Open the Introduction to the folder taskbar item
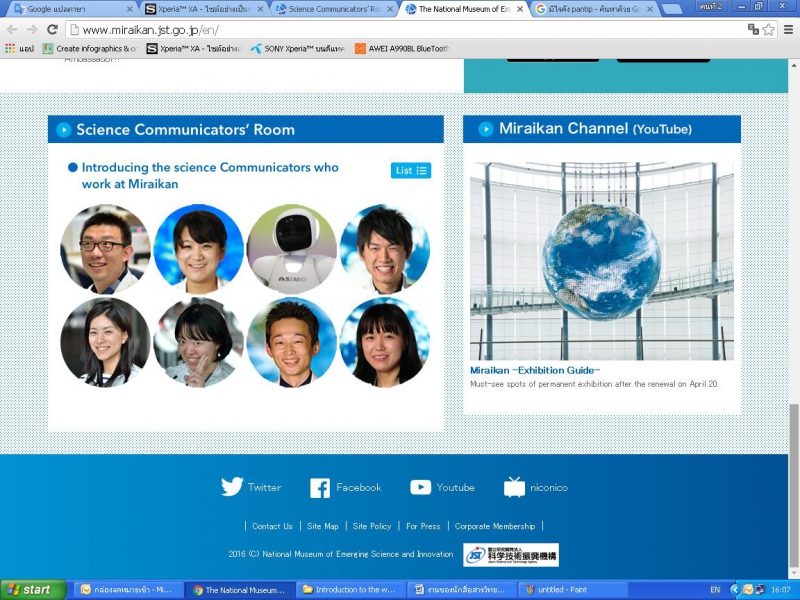 349,590
